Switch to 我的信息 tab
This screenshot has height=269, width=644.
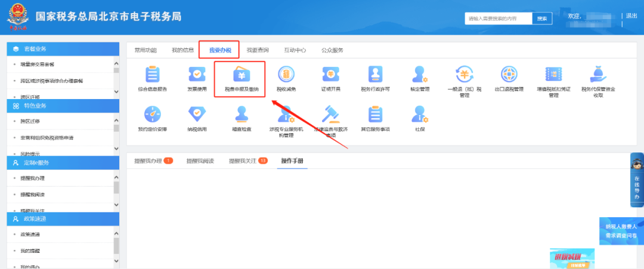[x=183, y=50]
